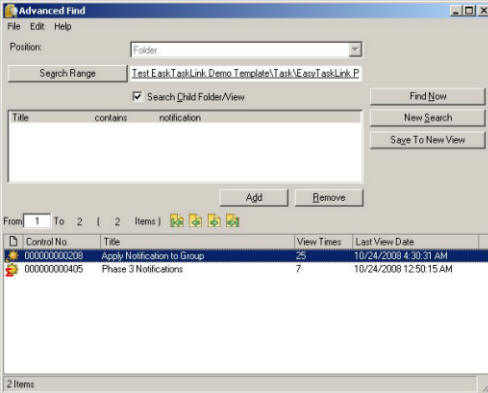Screen dimensions: 488x393
Task: Open the Edit menu
Action: [x=37, y=26]
